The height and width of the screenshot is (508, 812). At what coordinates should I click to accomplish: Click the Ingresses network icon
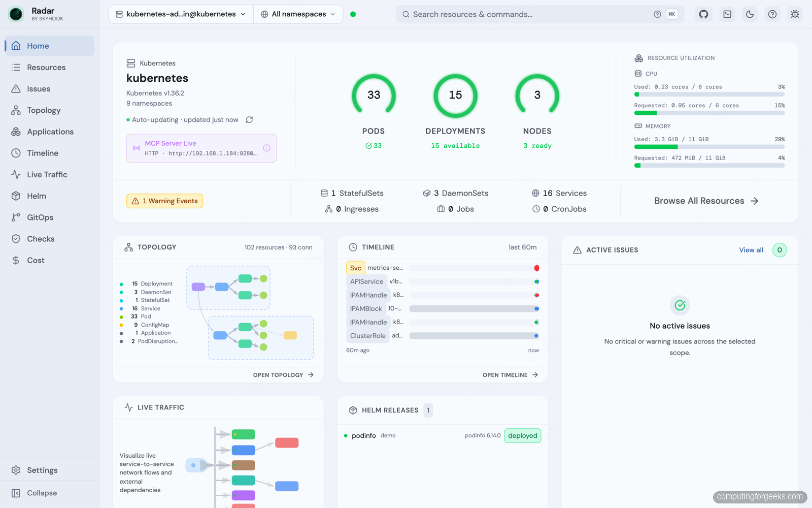[329, 209]
